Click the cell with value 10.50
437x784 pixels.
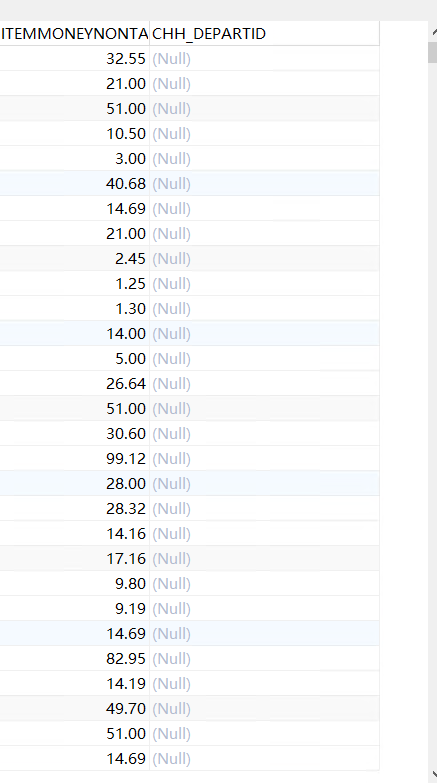(x=74, y=134)
